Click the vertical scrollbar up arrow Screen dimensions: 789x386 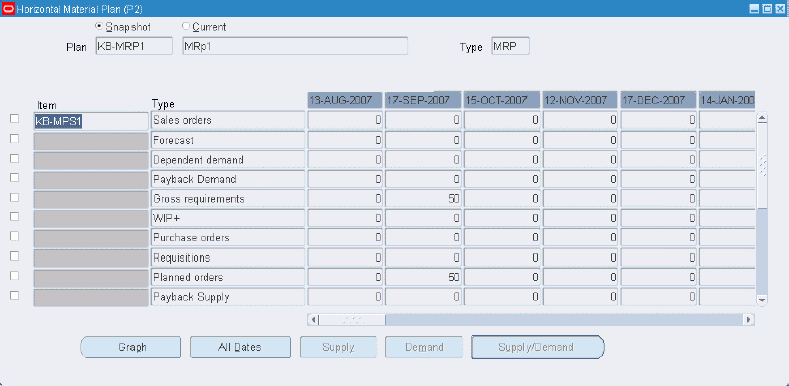pos(762,118)
